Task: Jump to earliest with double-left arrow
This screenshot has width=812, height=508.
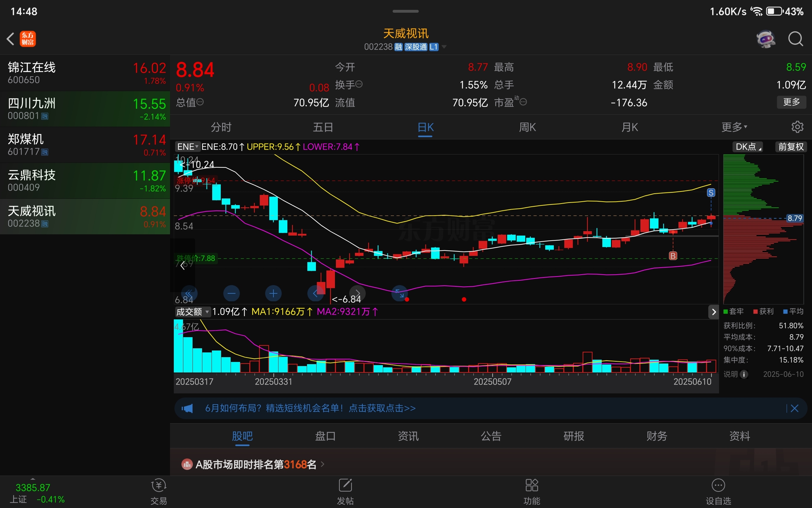Action: point(189,294)
